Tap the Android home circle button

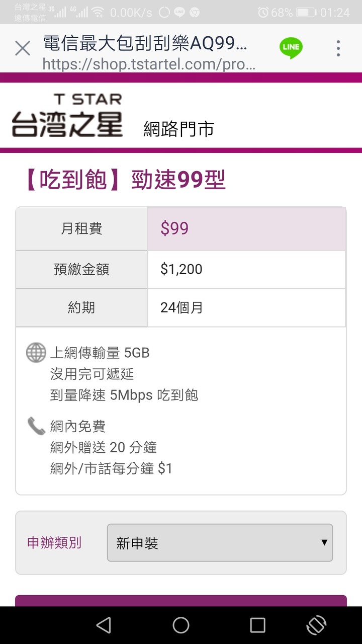pos(181,625)
